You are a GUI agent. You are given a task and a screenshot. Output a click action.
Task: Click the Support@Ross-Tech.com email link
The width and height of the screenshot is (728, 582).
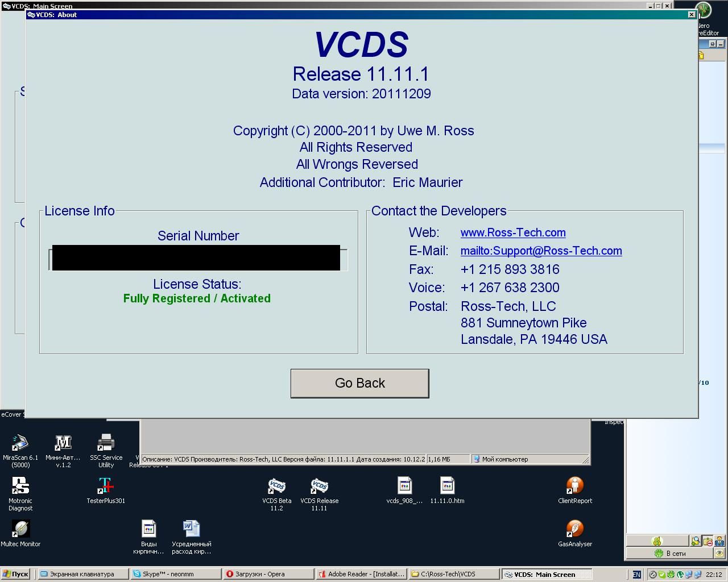541,251
